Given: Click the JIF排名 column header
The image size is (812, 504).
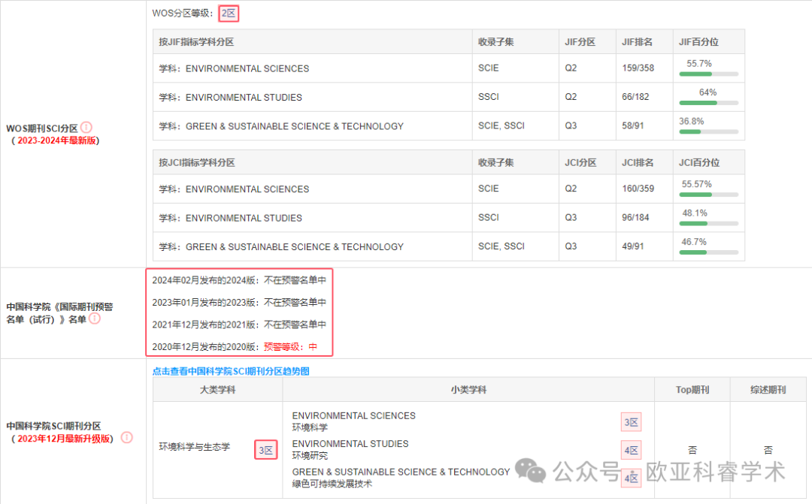Looking at the screenshot, I should pos(644,42).
